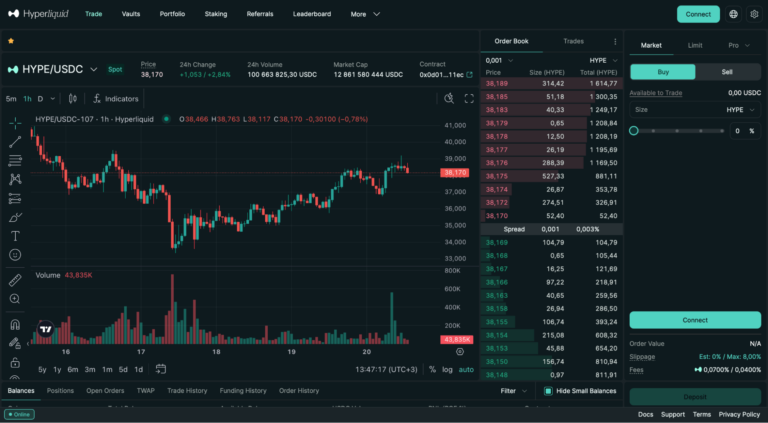Favorite the pair with the star icon
Screen dimensions: 768x423
(x=11, y=41)
